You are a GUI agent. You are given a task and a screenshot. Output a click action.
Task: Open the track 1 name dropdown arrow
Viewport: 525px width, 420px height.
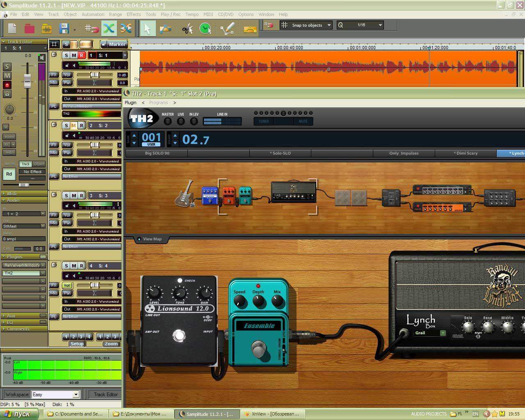(125, 55)
